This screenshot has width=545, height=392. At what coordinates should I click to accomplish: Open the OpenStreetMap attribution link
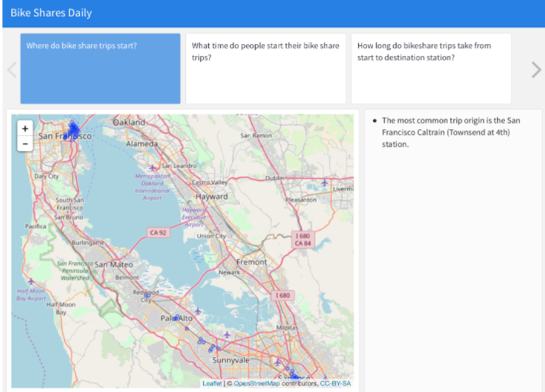pos(256,383)
